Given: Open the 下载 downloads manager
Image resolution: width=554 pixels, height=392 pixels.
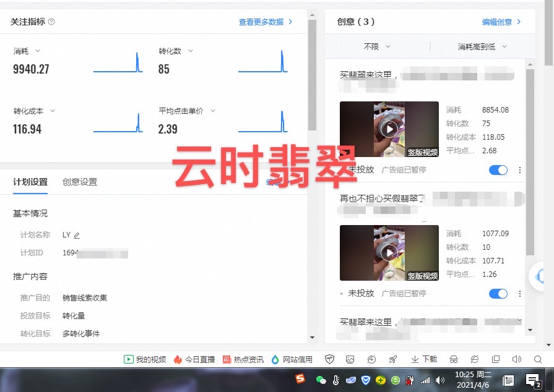Looking at the screenshot, I should click(424, 359).
